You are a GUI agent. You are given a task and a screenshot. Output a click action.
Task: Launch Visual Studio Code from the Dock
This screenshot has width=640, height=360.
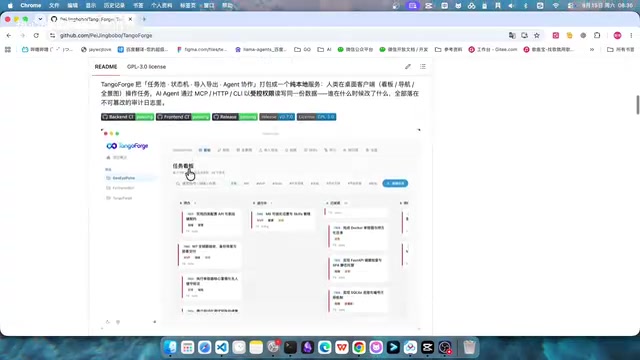click(222, 347)
